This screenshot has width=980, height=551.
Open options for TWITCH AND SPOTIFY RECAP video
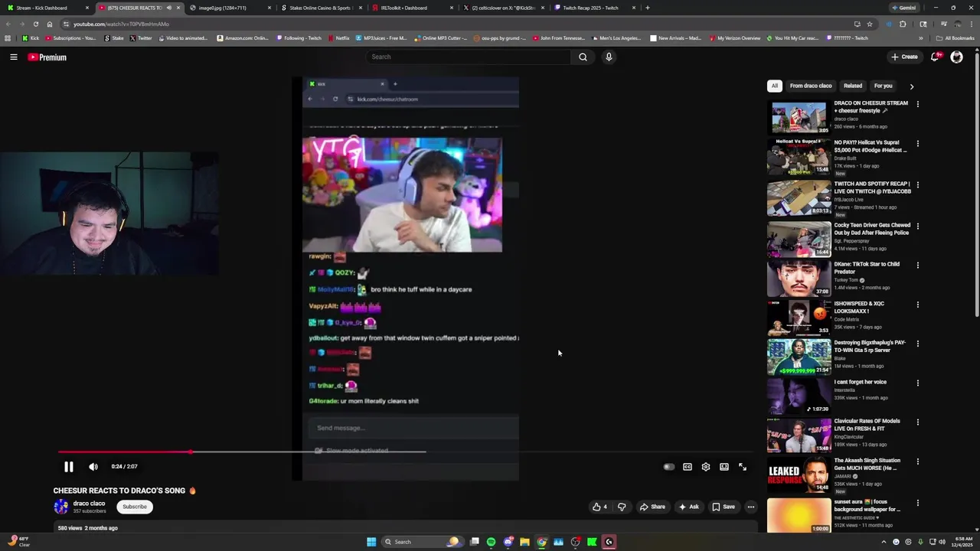[x=918, y=185]
